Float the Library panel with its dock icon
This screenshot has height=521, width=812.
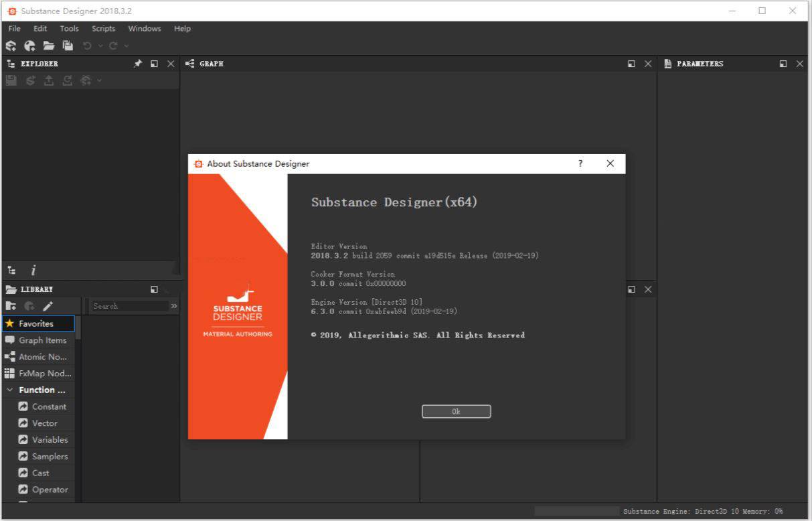155,289
